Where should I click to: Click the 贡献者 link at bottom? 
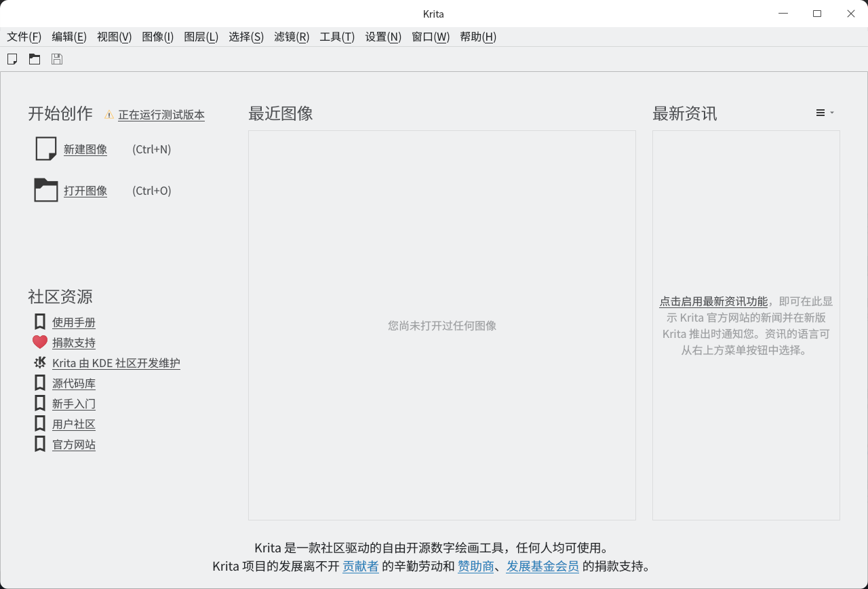[361, 566]
